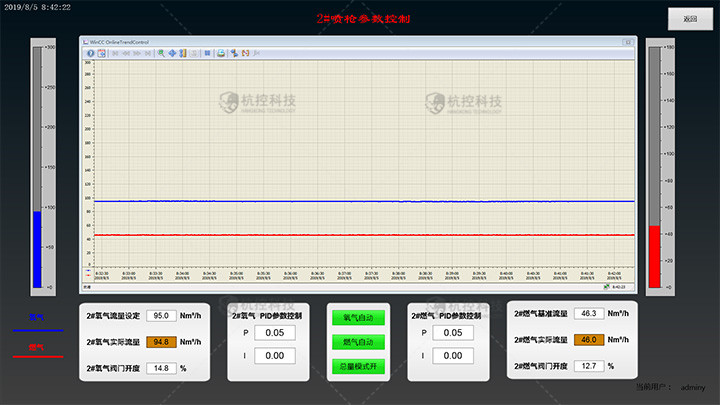
Task: Open the trend configuration dialog icon
Action: 100,53
